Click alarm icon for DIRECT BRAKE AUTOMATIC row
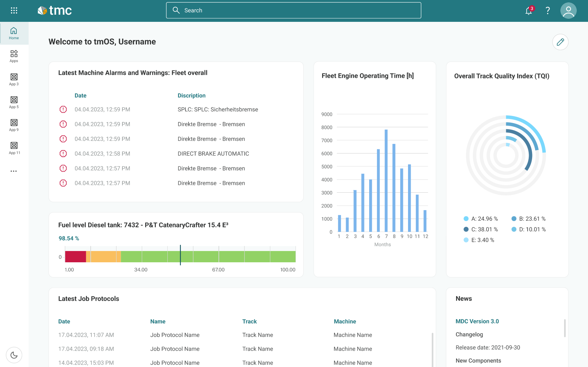This screenshot has height=367, width=588. coord(63,153)
